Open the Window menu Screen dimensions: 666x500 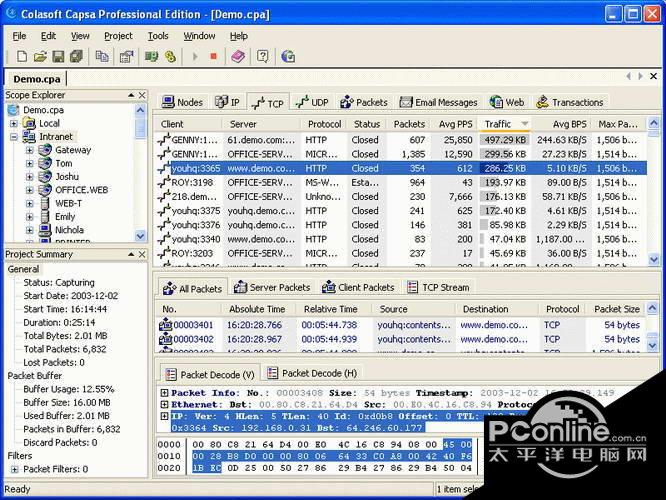(199, 36)
